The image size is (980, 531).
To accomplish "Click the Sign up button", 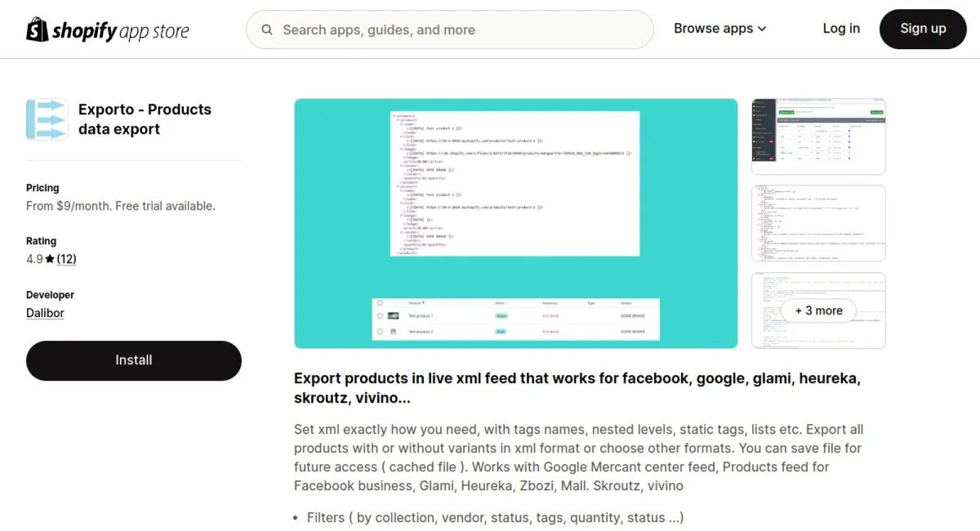I will pos(923,29).
